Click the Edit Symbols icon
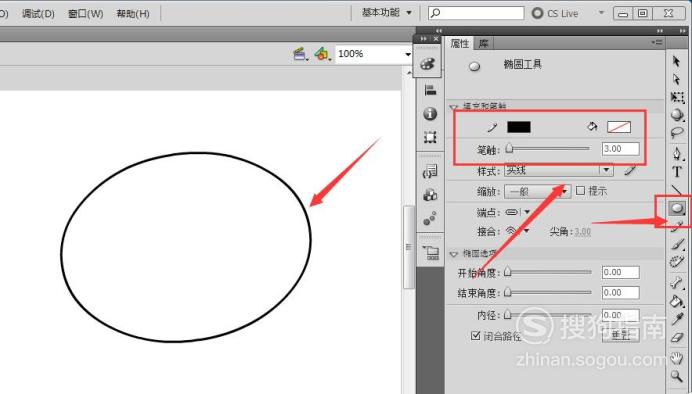The height and width of the screenshot is (394, 692). coord(322,54)
